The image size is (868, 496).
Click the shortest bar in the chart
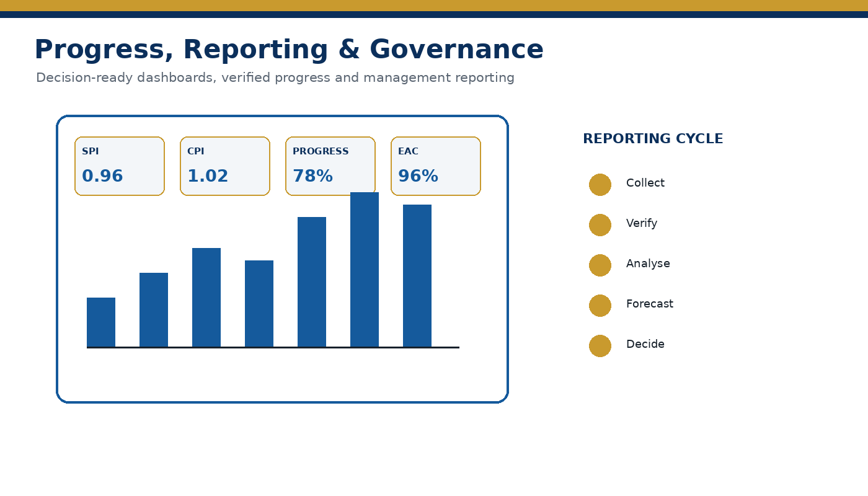101,322
